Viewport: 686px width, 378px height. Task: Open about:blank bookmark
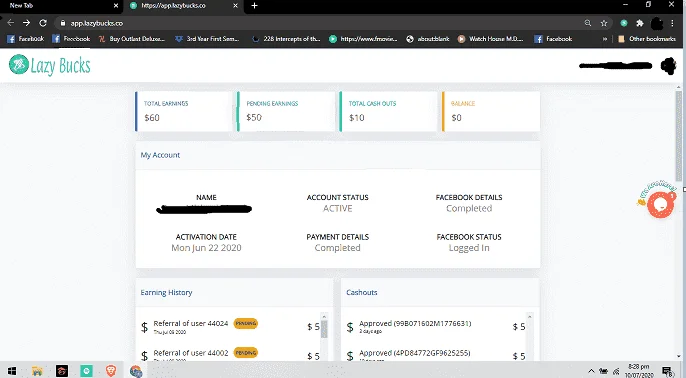427,39
